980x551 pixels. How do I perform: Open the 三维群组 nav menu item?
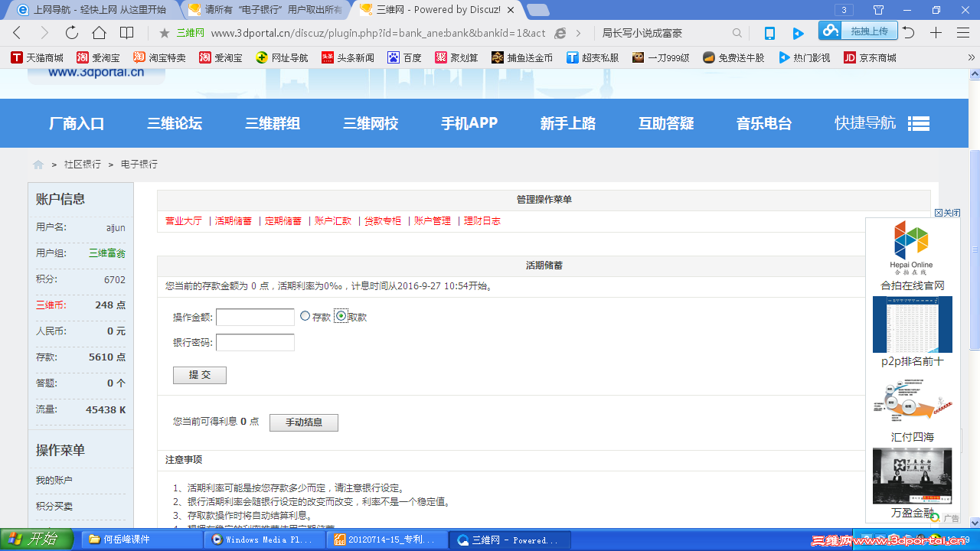coord(273,123)
